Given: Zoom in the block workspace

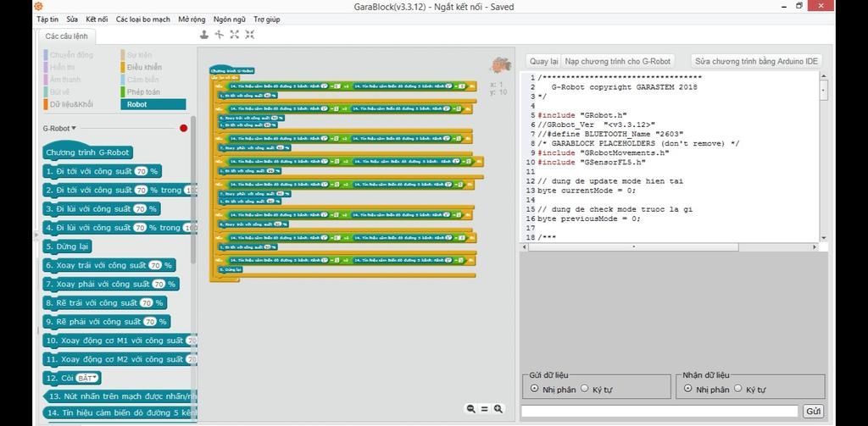Looking at the screenshot, I should click(x=498, y=408).
